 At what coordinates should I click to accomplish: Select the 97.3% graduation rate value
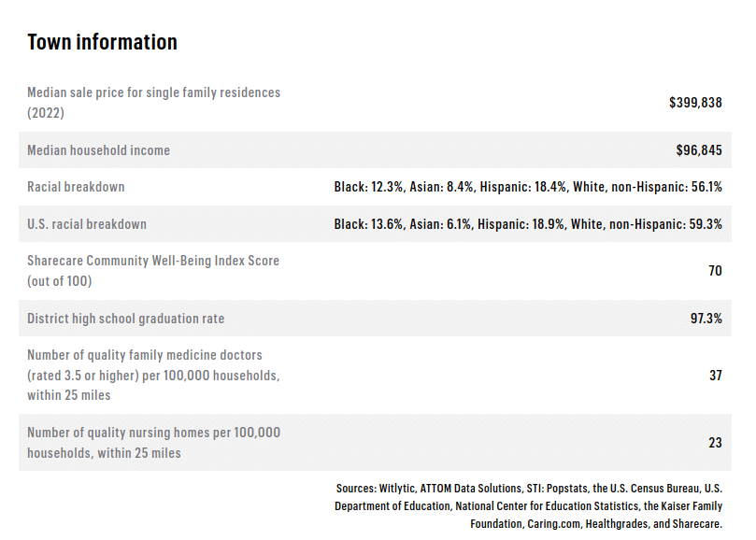point(706,319)
